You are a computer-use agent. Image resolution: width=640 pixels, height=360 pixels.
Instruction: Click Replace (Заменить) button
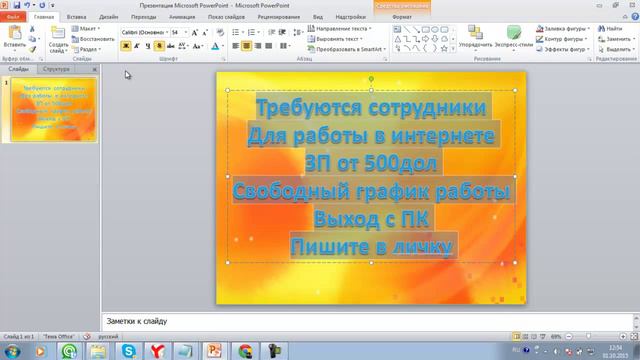tap(616, 39)
